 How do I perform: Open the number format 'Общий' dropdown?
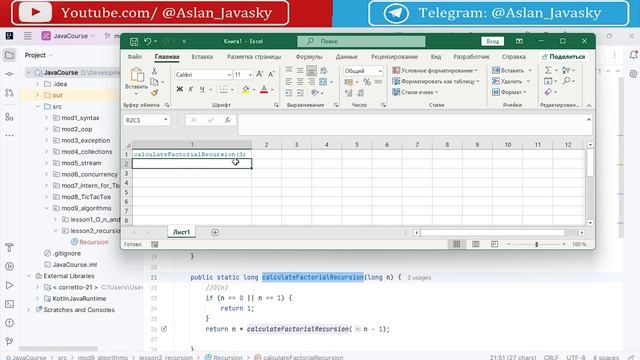point(380,71)
